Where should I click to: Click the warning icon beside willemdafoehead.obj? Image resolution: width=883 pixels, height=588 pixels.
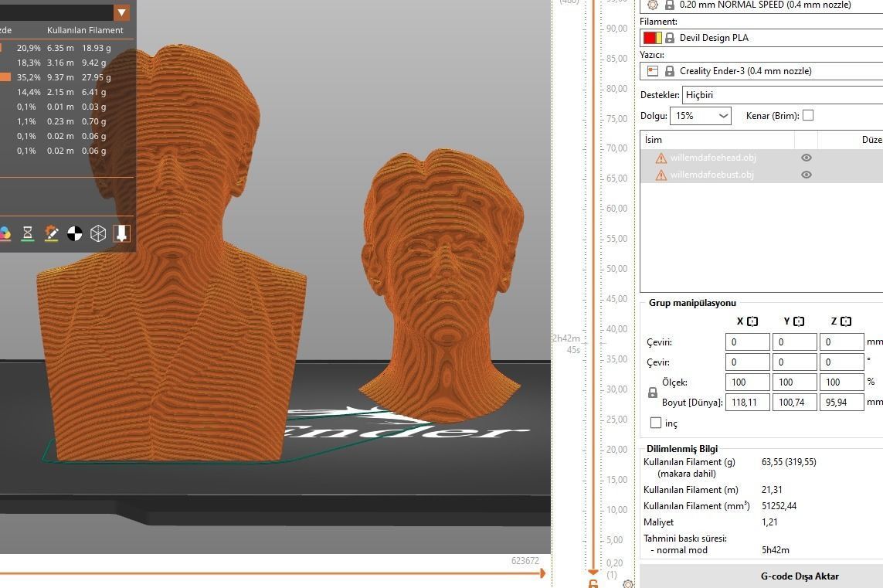tap(661, 158)
